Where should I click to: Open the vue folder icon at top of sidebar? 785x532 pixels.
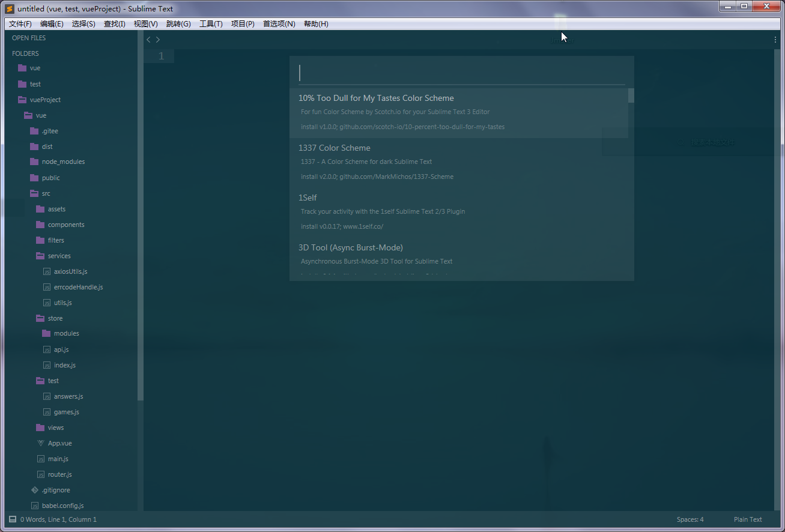(22, 68)
